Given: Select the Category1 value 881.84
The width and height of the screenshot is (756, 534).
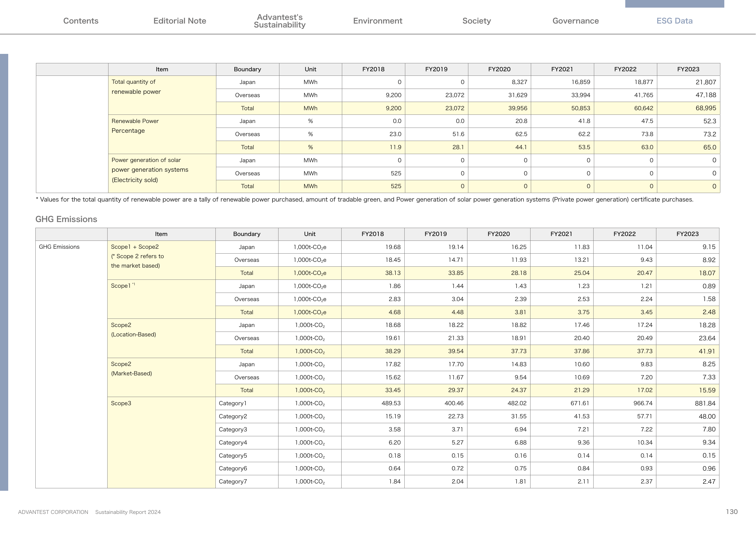Looking at the screenshot, I should pyautogui.click(x=705, y=403).
